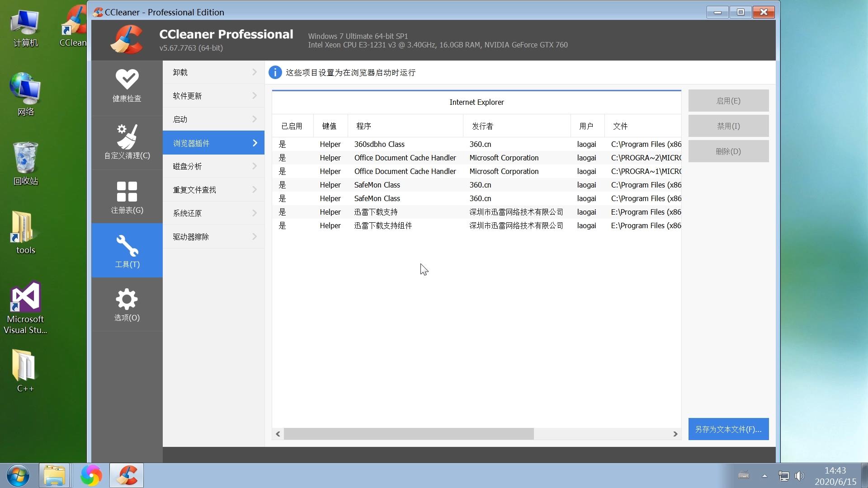Screen dimensions: 868x488
Task: Open C++ folder on desktop
Action: (x=25, y=371)
